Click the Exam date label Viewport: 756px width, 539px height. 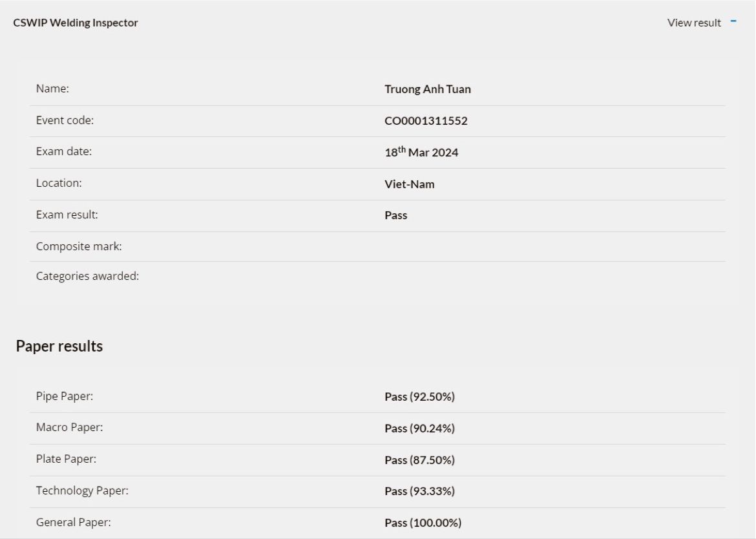click(x=63, y=151)
